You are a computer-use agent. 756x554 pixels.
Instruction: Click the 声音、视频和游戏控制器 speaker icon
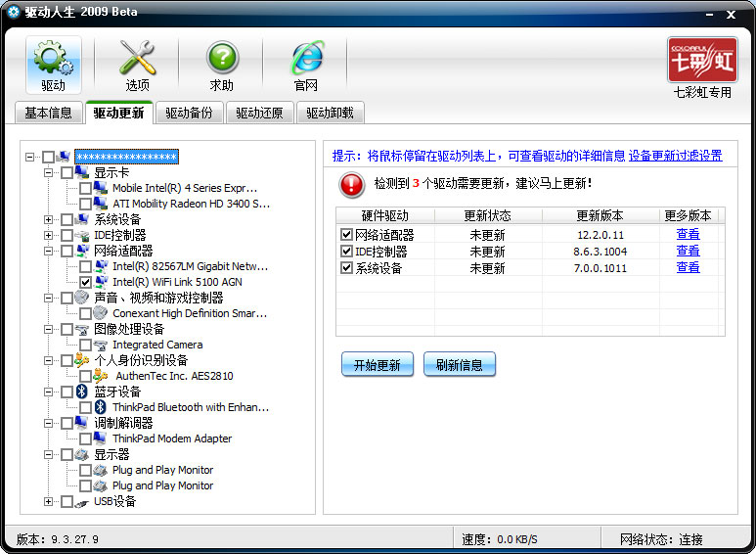click(x=82, y=298)
